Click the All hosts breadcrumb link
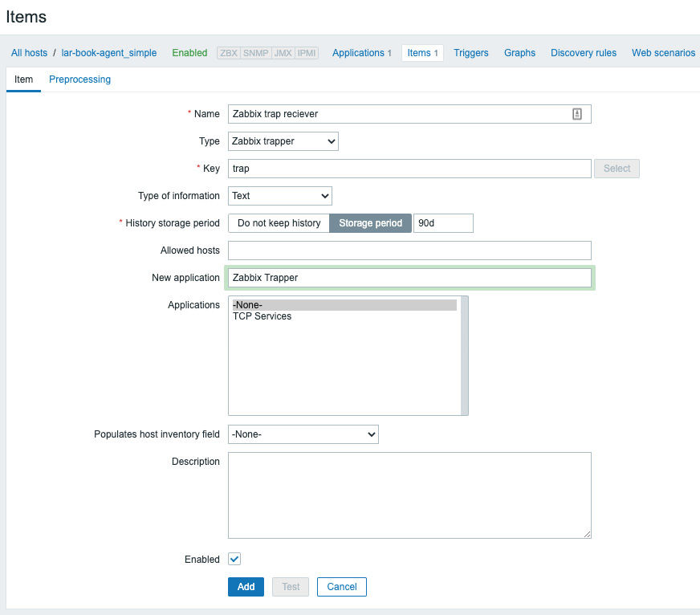 tap(29, 53)
